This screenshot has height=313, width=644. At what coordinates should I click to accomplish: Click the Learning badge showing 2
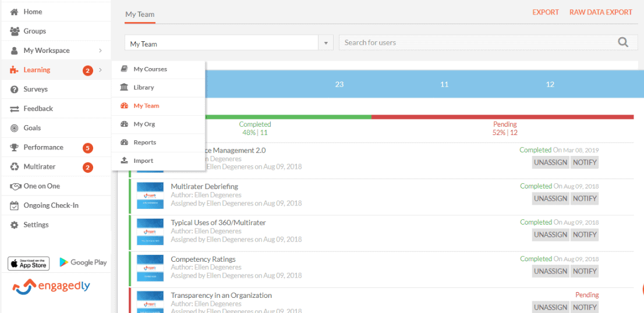(87, 70)
